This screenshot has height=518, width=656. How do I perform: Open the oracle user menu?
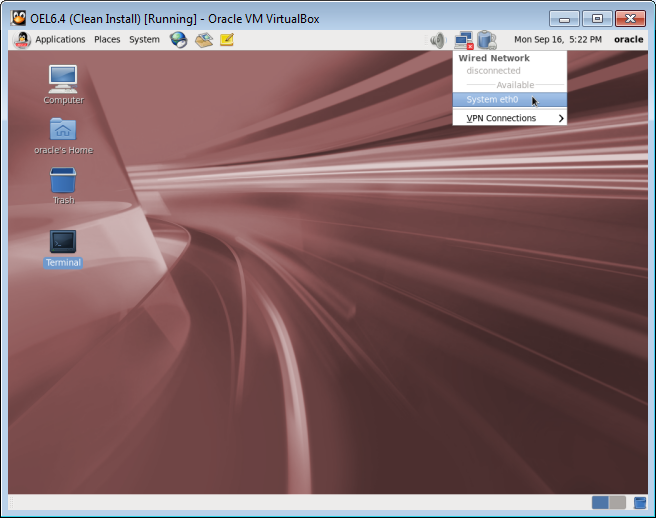coord(628,39)
